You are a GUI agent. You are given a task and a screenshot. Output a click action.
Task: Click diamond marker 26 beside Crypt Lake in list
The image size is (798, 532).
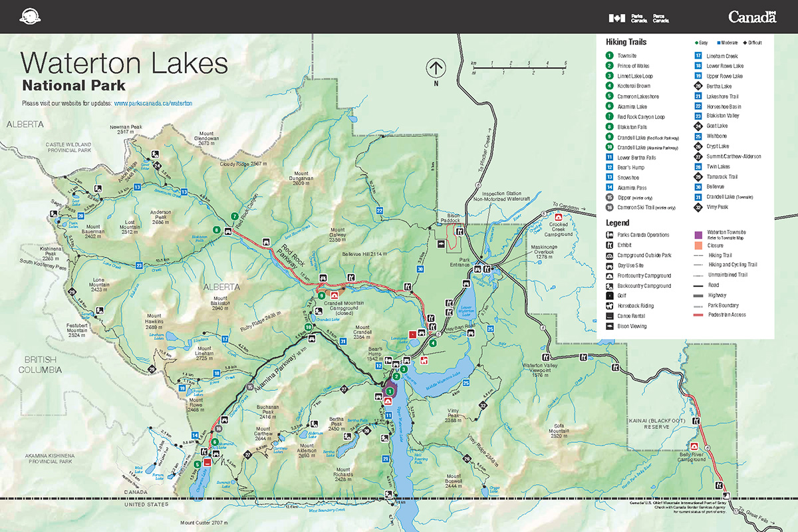[x=698, y=146]
